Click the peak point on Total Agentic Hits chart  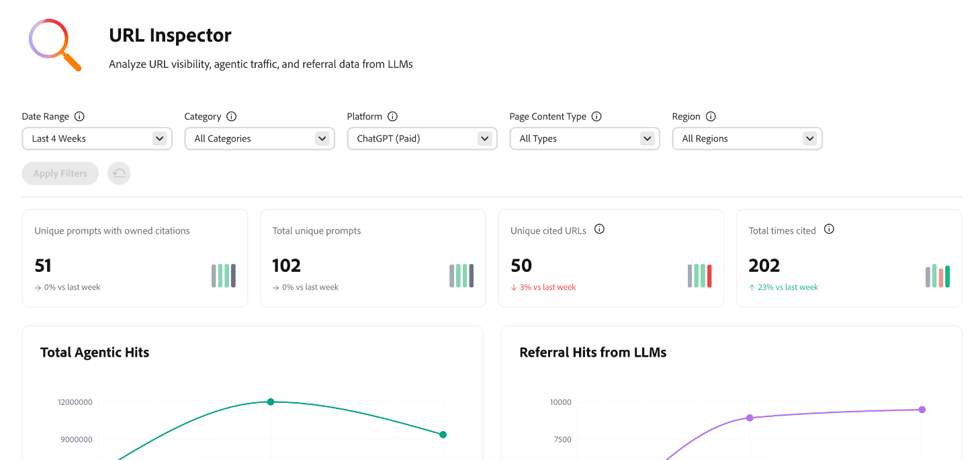click(271, 402)
